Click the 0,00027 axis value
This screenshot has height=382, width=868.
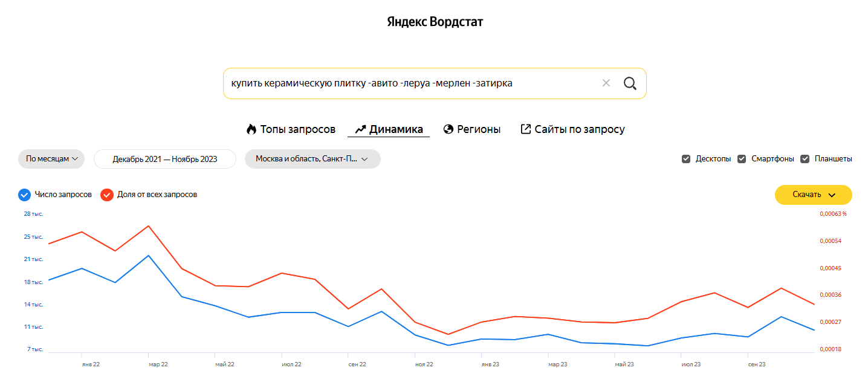pos(831,322)
